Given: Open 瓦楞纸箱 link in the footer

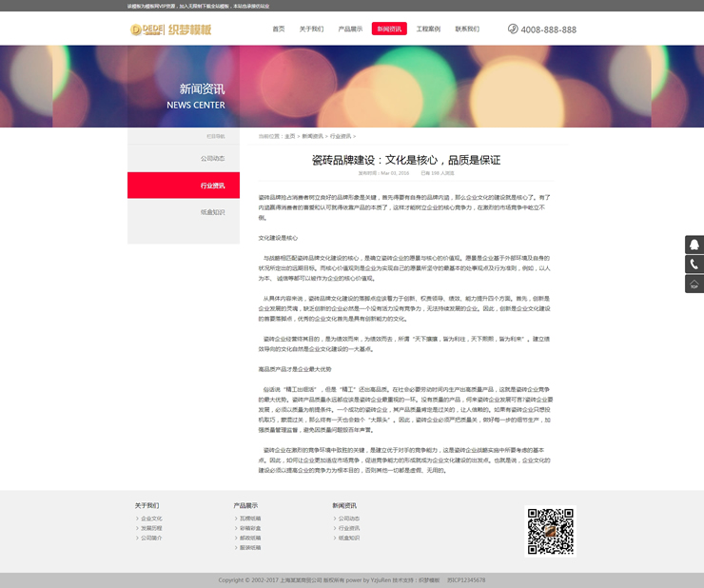Looking at the screenshot, I should pyautogui.click(x=250, y=519).
